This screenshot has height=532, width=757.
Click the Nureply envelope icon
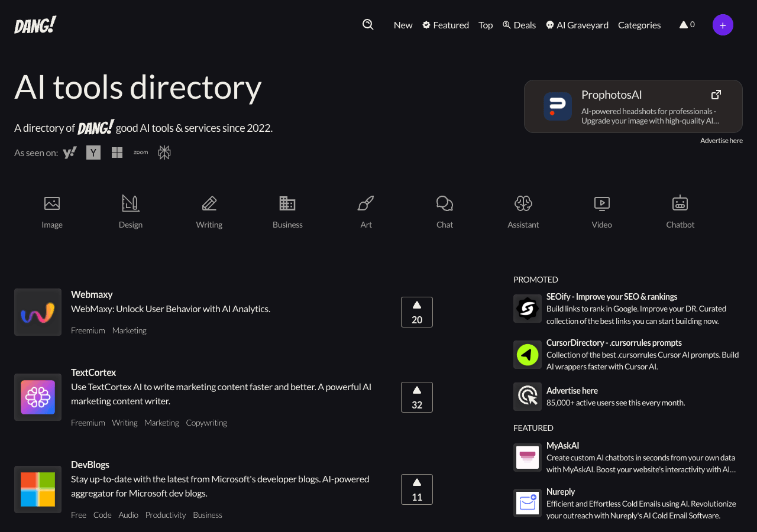[528, 504]
